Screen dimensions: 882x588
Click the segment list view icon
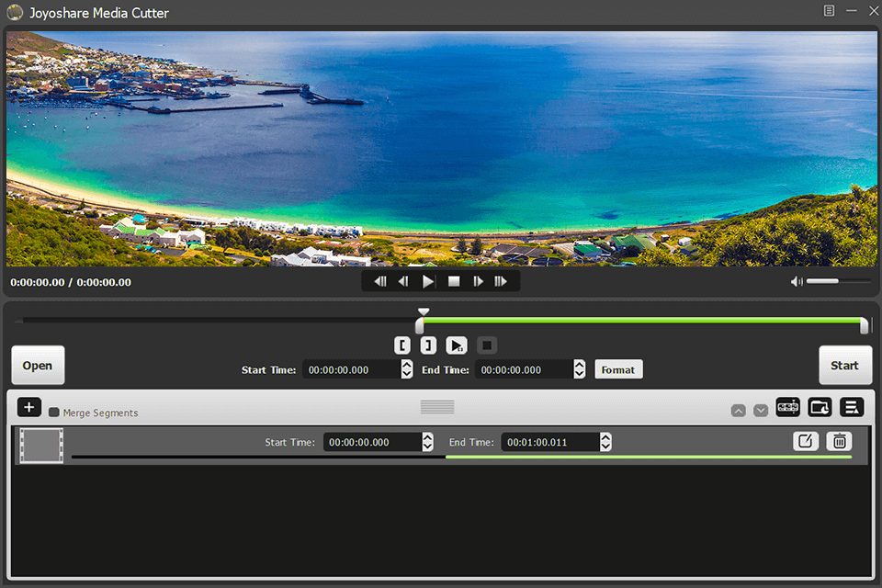[x=851, y=407]
